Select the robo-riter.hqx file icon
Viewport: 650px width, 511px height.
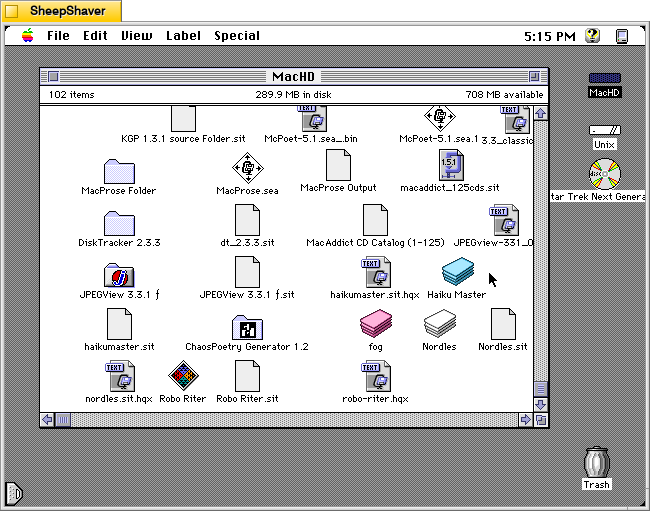coord(376,376)
